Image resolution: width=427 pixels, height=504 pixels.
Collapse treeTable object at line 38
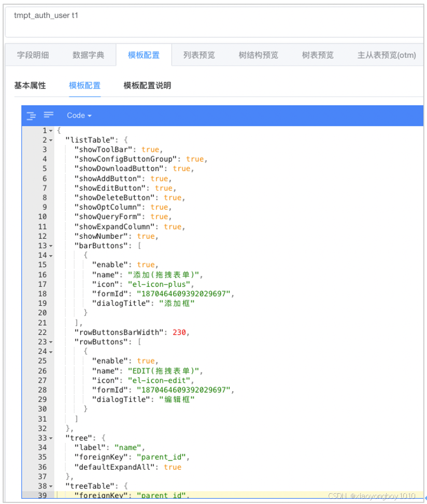[51, 486]
